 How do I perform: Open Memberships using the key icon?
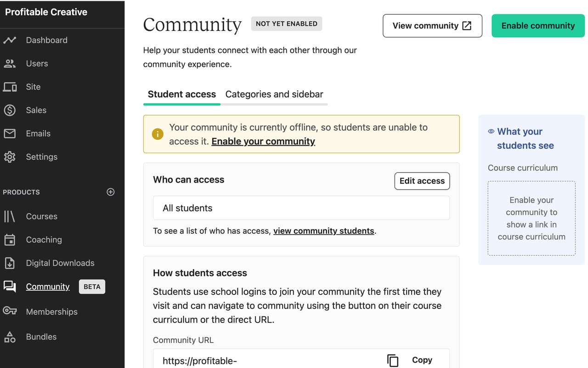tap(10, 311)
